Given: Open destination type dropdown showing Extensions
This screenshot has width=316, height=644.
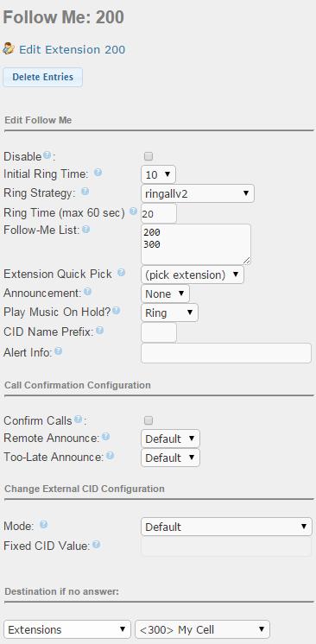Looking at the screenshot, I should (x=67, y=629).
